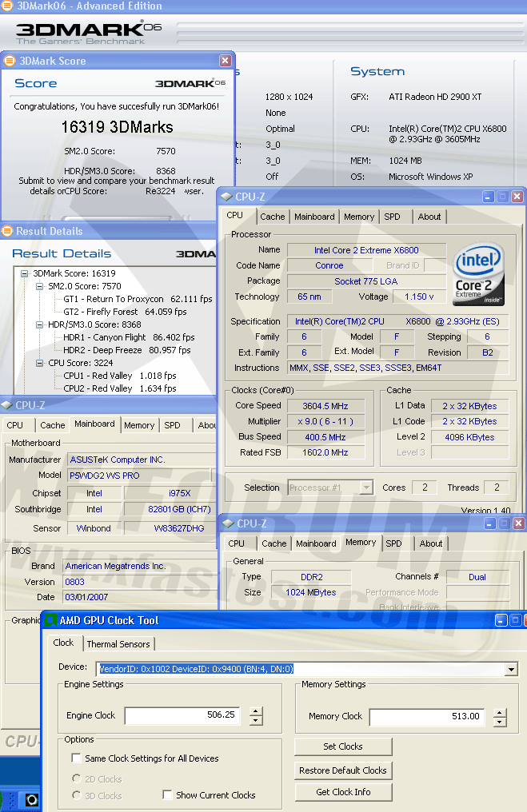Click the CPU-Z title icon in processor window
The height and width of the screenshot is (812, 527).
pos(226,197)
